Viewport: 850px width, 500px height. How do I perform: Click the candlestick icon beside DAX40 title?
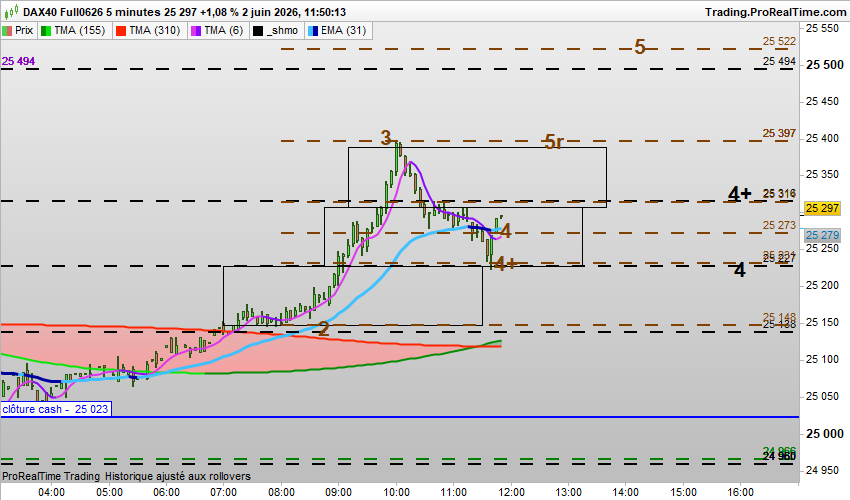[x=11, y=11]
